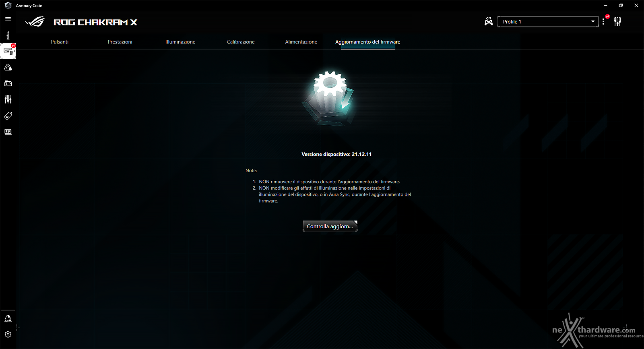The width and height of the screenshot is (644, 349).
Task: Expand the Profile 1 dropdown
Action: (548, 22)
